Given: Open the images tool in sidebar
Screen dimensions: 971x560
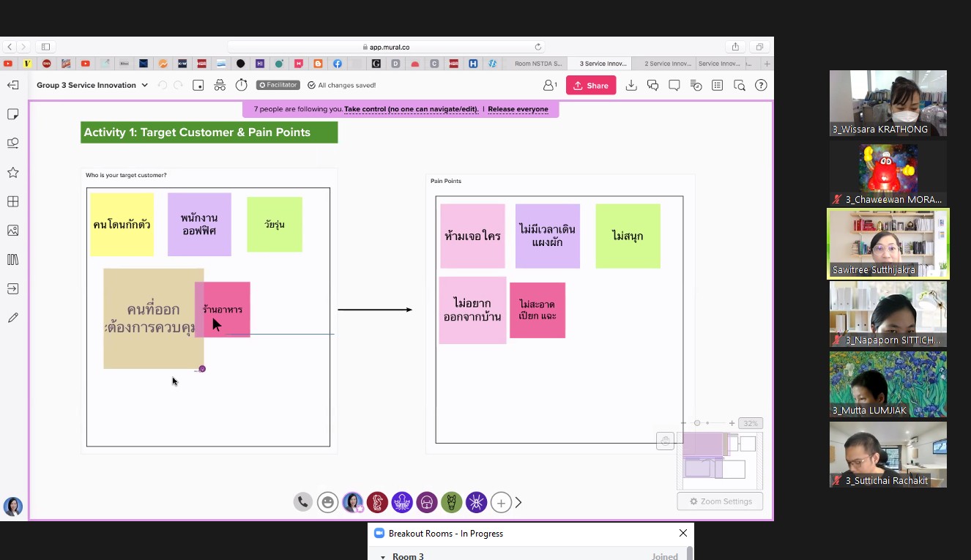Looking at the screenshot, I should tap(12, 231).
